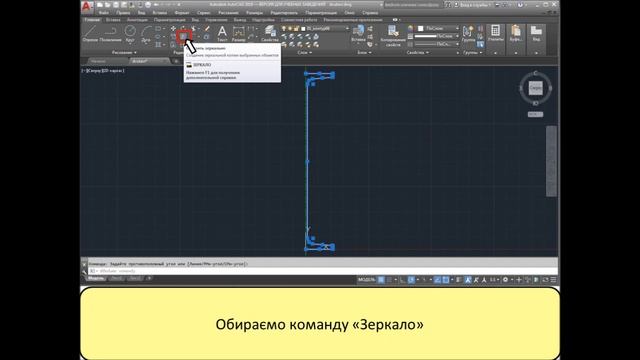Click the Save icon in quick access
Screen dimensions: 640x360
point(116,5)
